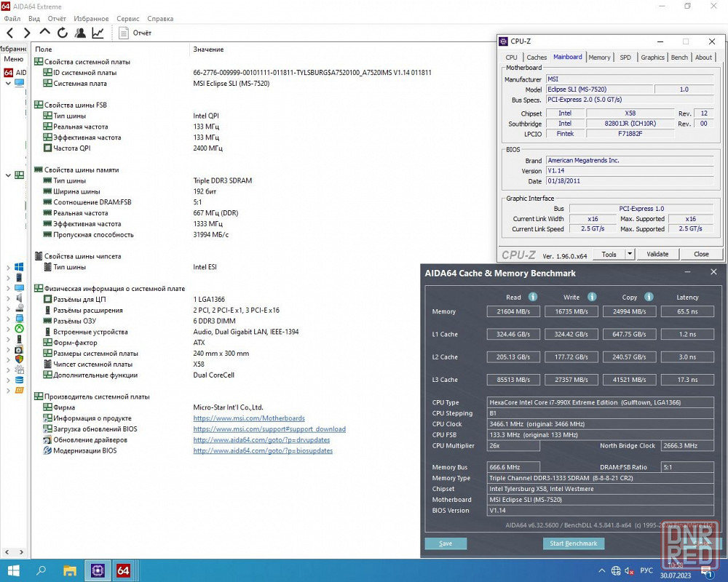Image resolution: width=728 pixels, height=582 pixels.
Task: Open the Сервис menu
Action: pyautogui.click(x=127, y=19)
